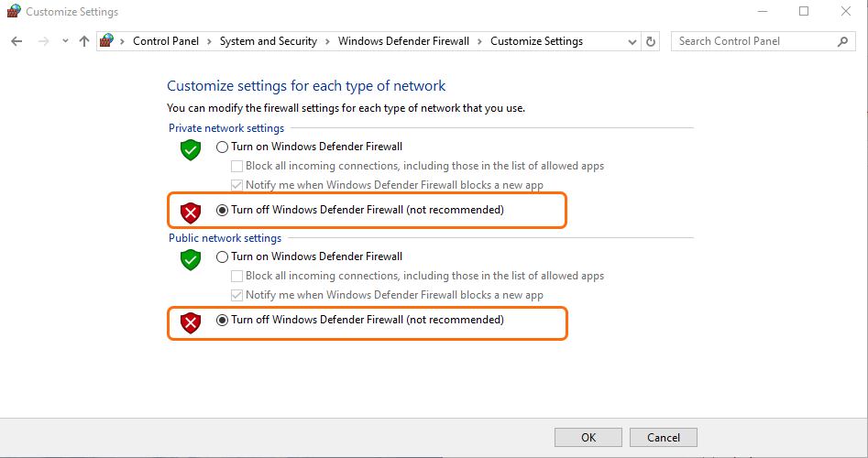Click the back navigation arrow
Image resolution: width=868 pixels, height=458 pixels.
pos(16,41)
